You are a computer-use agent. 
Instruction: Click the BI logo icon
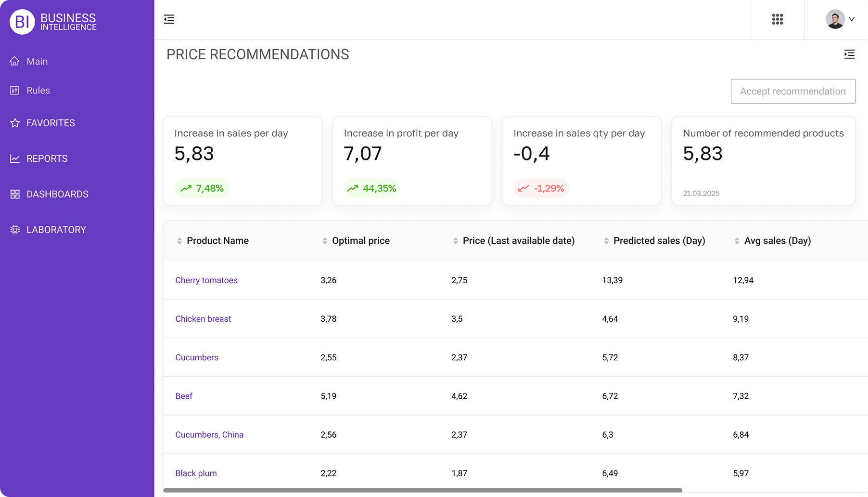(x=22, y=22)
